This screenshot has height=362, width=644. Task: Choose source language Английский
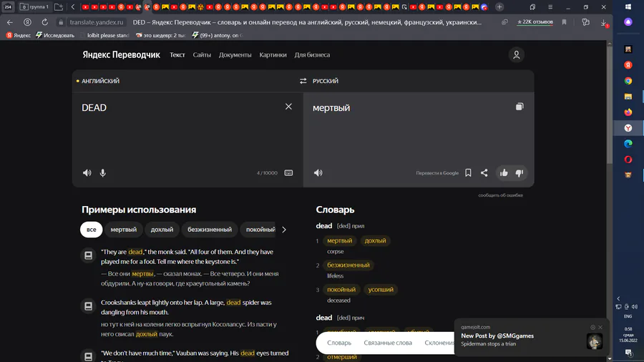click(x=100, y=81)
